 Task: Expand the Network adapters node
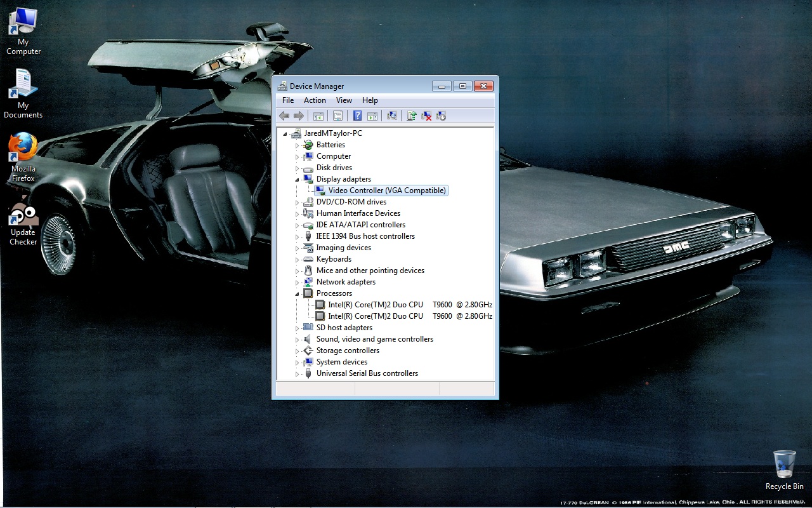pyautogui.click(x=297, y=283)
